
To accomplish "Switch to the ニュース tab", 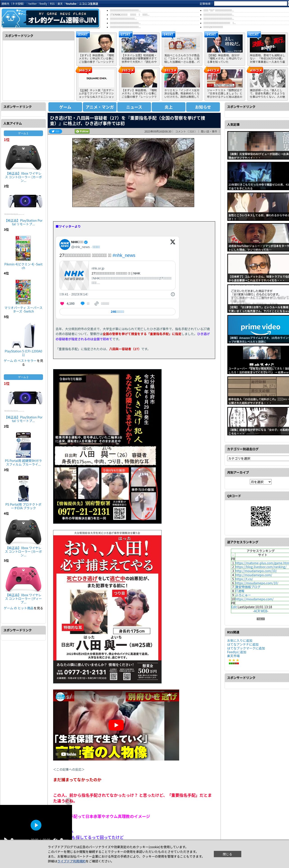I will 134,107.
